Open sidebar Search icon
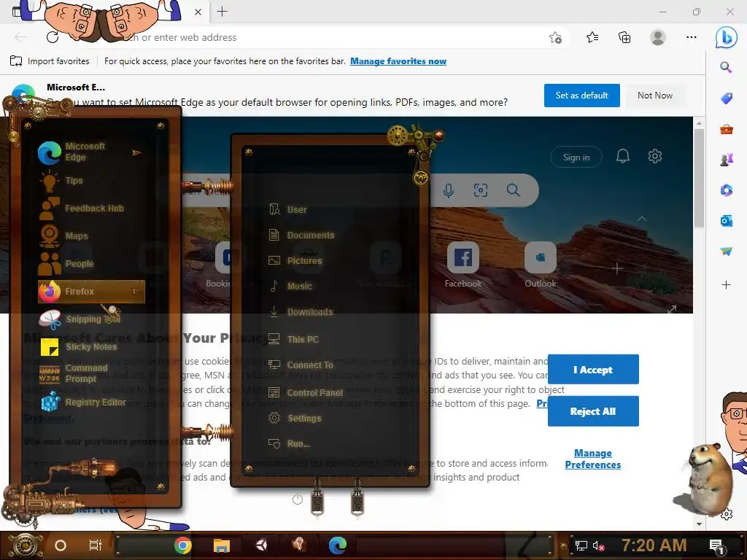Viewport: 747px width, 560px height. [x=726, y=67]
